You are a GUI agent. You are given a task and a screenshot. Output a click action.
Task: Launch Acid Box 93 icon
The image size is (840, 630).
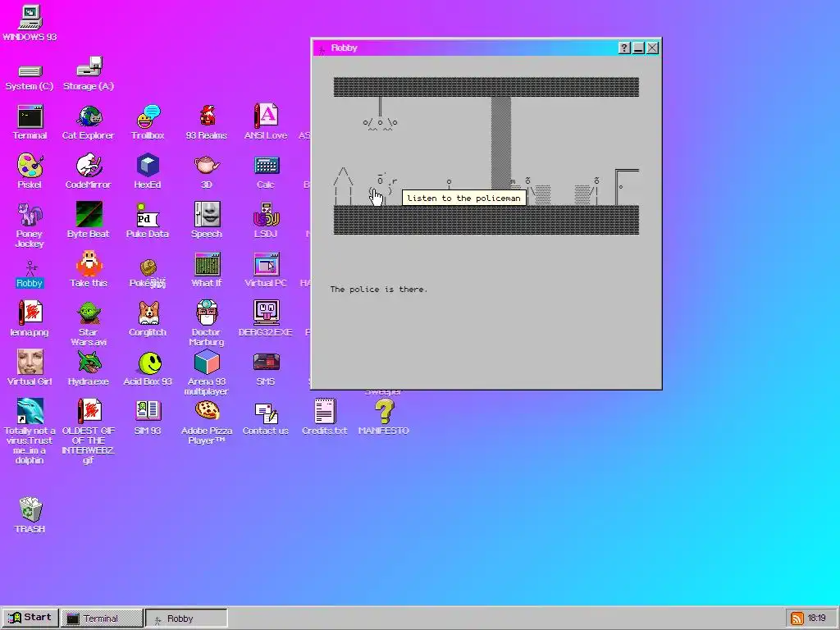148,368
